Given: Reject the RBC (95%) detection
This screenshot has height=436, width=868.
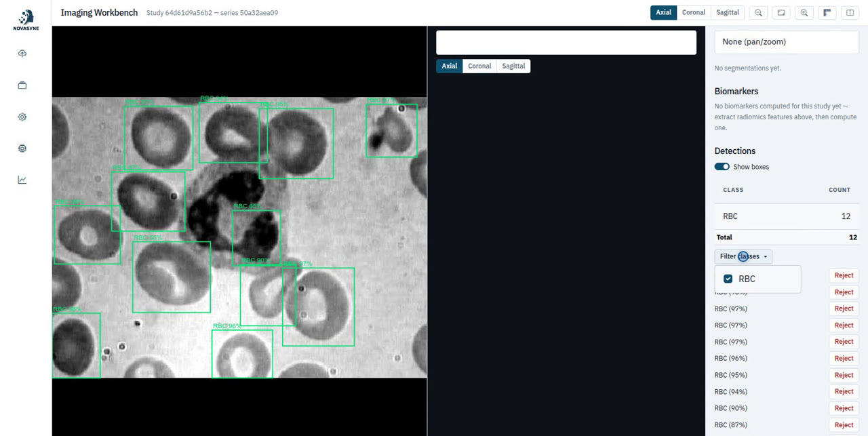Looking at the screenshot, I should [x=844, y=375].
